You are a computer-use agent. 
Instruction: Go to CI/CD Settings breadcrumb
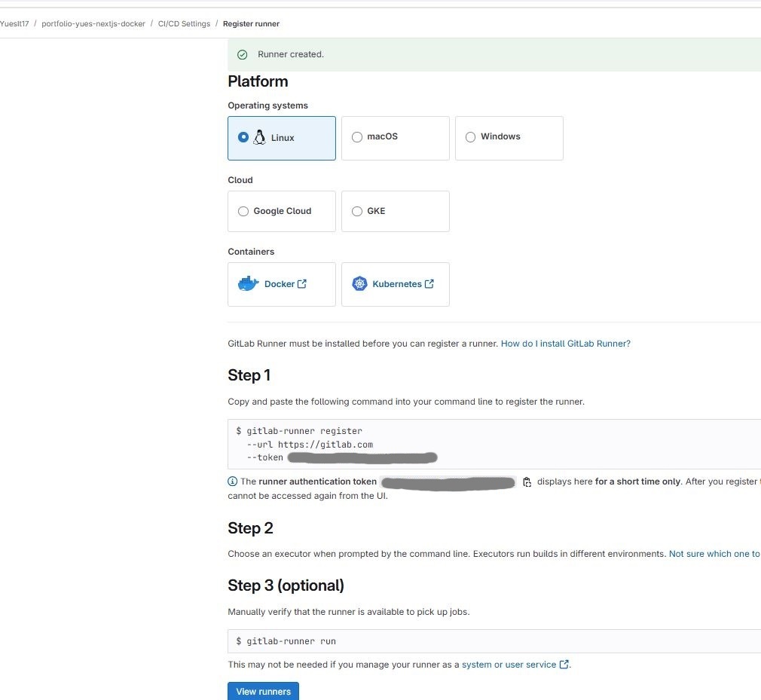pyautogui.click(x=184, y=24)
